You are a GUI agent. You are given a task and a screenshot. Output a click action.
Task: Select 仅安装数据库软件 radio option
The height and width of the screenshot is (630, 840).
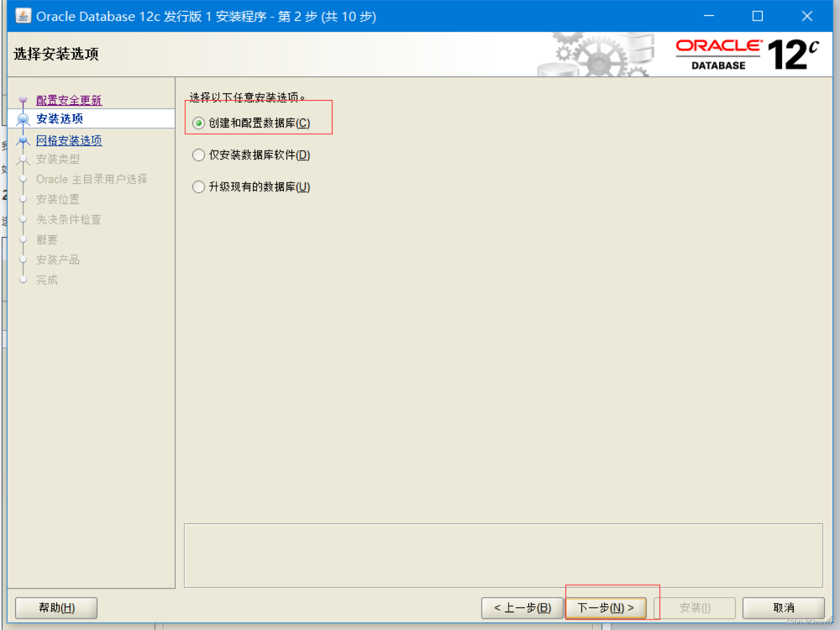199,155
